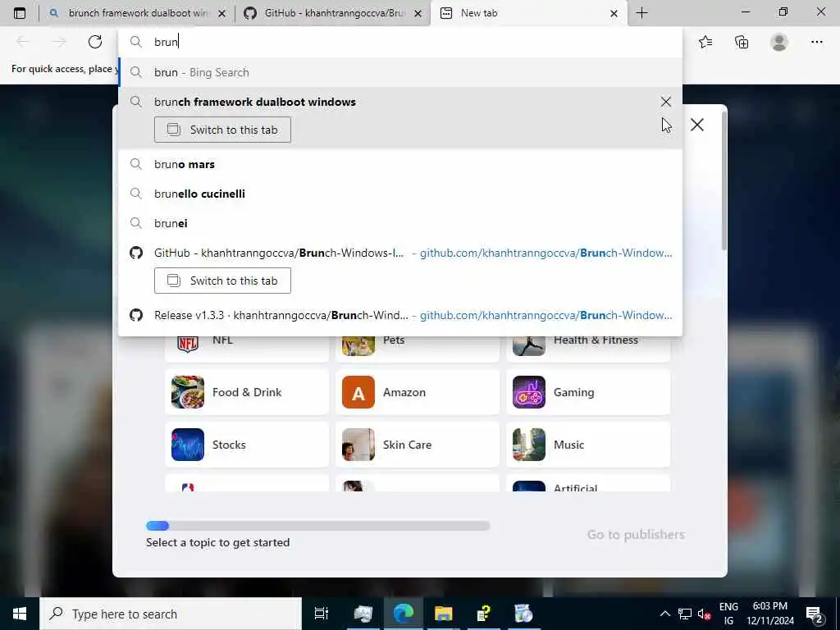Switch to brunch framework dualboot tab
Viewport: 840px width, 630px height.
pos(137,13)
